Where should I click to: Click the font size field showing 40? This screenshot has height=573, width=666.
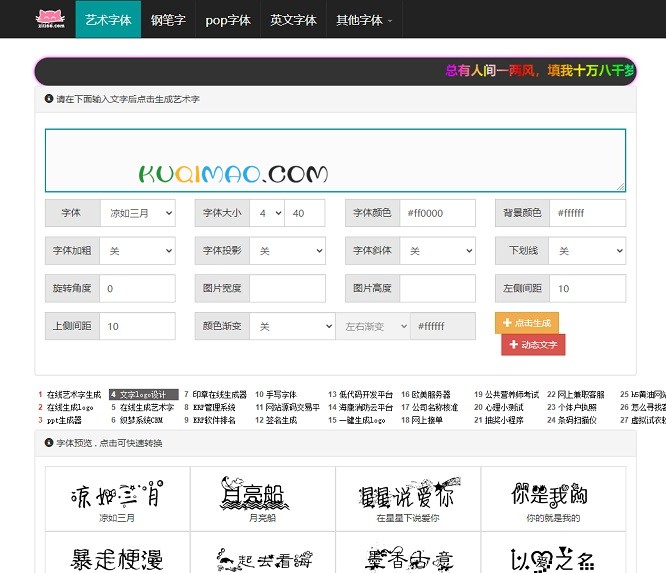click(x=305, y=213)
